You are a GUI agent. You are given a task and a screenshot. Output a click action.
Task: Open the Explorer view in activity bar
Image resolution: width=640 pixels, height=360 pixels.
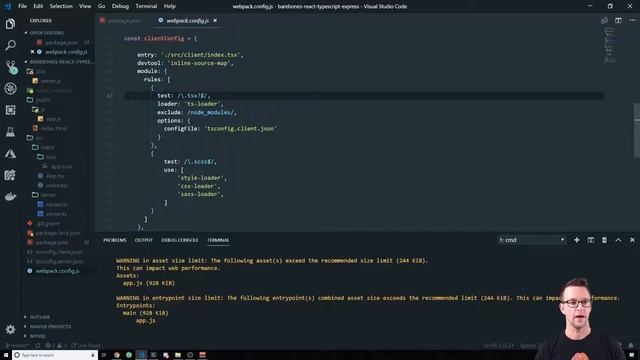pos(10,24)
